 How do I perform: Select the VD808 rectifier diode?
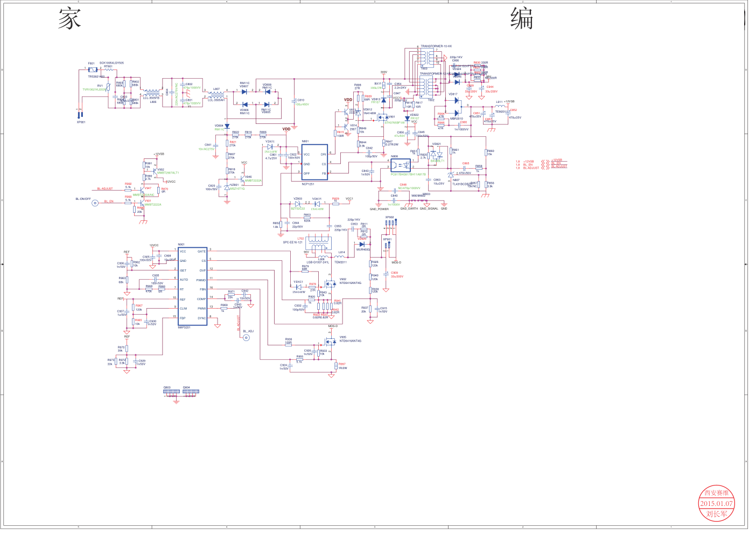click(267, 91)
